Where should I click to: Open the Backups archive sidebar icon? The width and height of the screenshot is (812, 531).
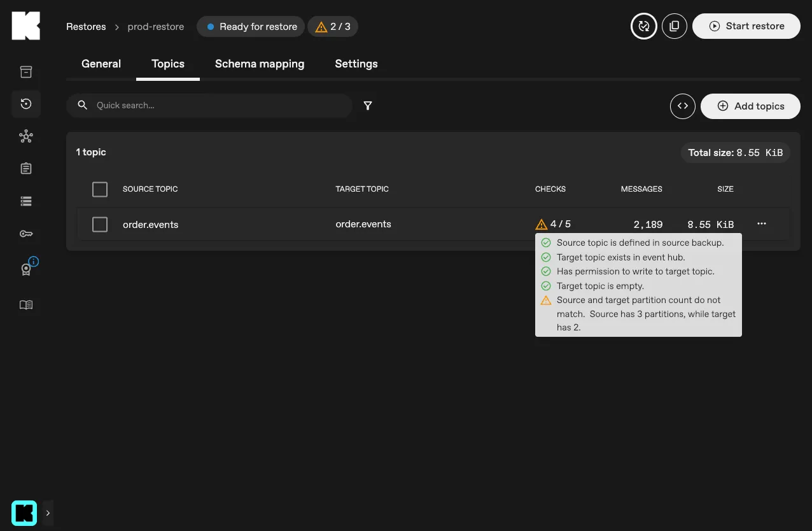pos(26,71)
